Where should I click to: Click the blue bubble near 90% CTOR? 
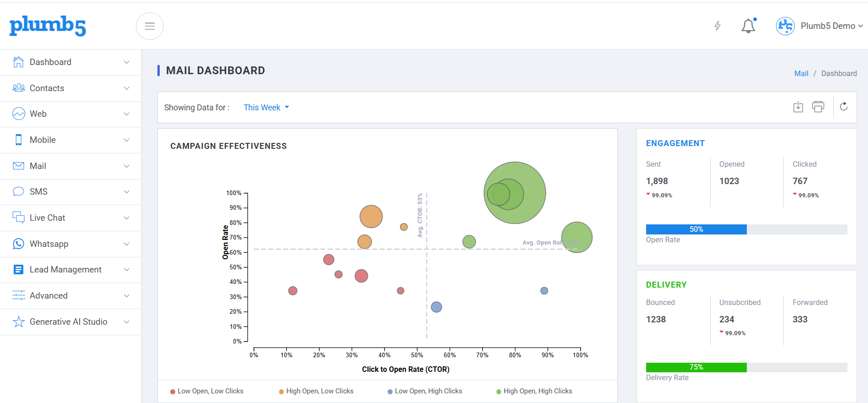544,291
